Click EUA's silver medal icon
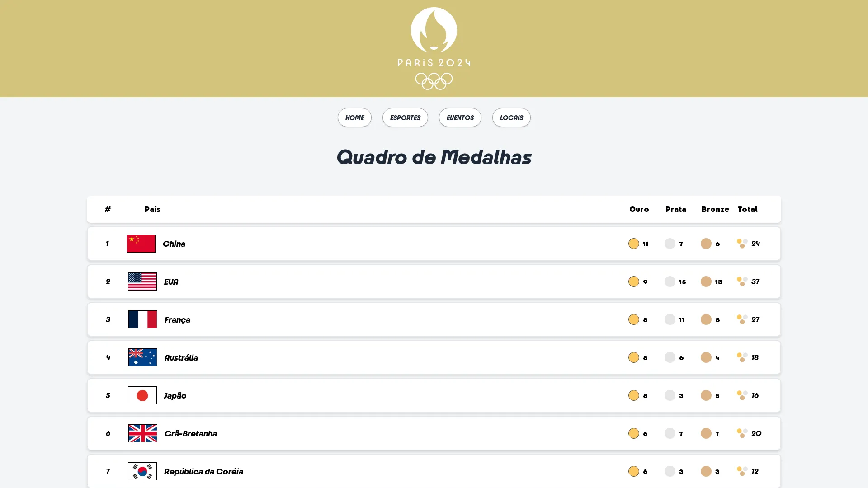 [670, 282]
